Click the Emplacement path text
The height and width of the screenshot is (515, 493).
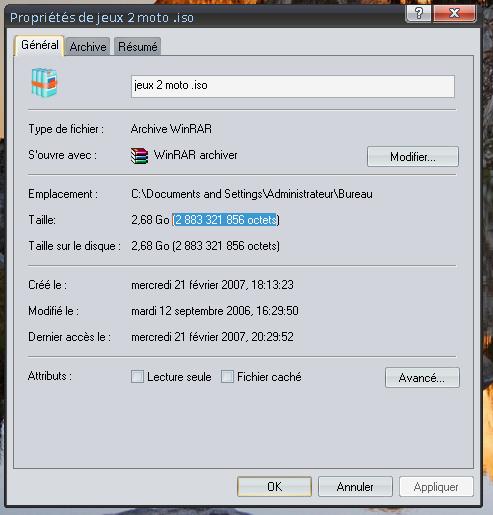(252, 194)
